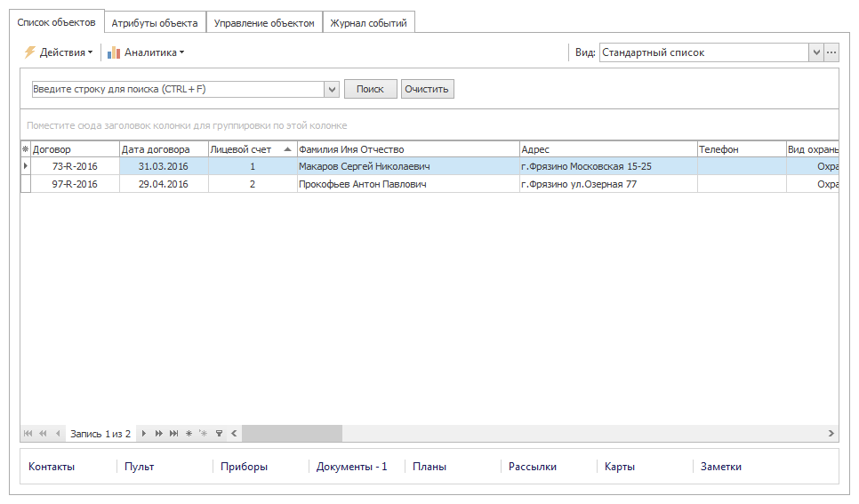Open the Заметки bottom section
Screen dimensions: 859x504
[x=721, y=467]
